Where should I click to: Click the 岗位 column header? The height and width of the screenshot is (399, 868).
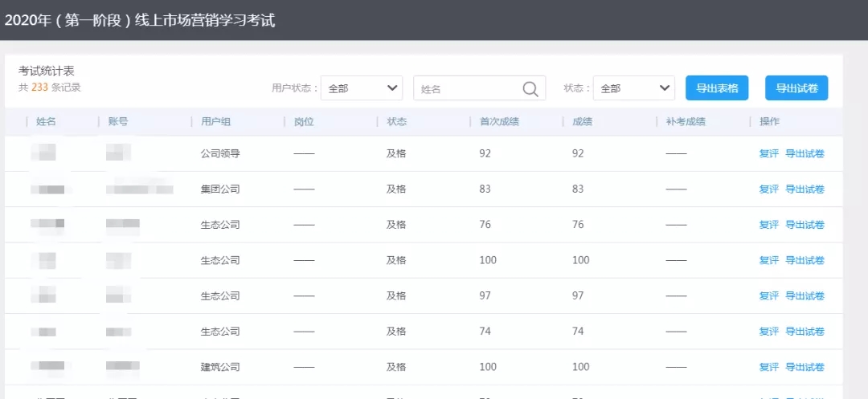[304, 122]
